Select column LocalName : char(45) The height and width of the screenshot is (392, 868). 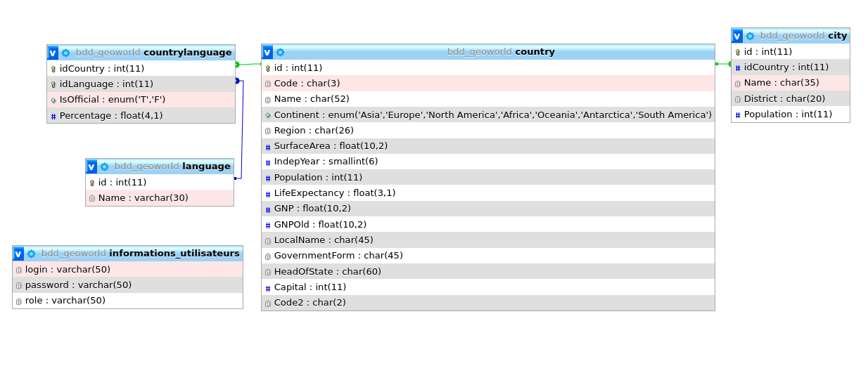pyautogui.click(x=488, y=240)
